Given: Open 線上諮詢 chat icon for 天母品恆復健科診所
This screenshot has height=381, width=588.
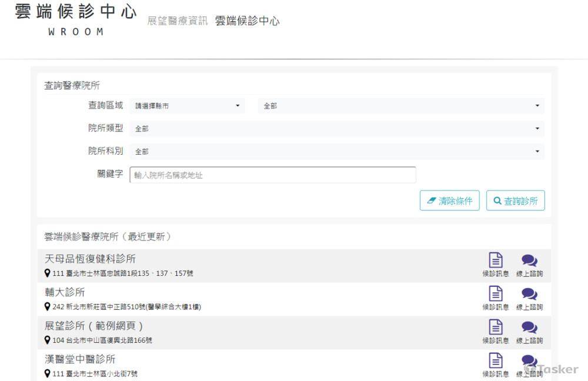Looking at the screenshot, I should [x=529, y=260].
